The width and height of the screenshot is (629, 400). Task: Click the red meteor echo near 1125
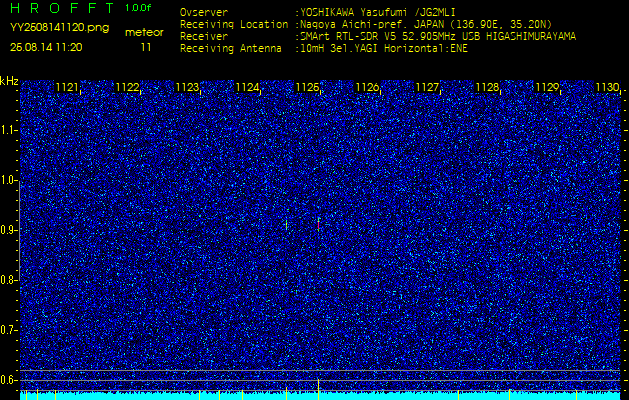point(319,225)
